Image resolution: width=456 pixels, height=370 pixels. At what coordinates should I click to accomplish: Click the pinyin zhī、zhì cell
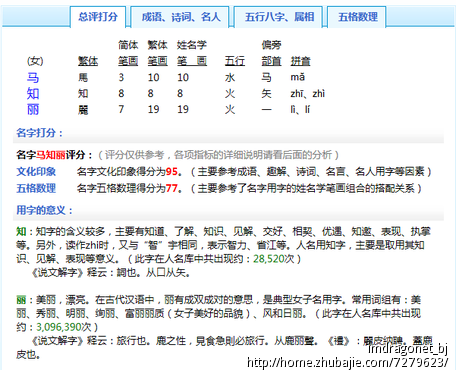(x=307, y=94)
